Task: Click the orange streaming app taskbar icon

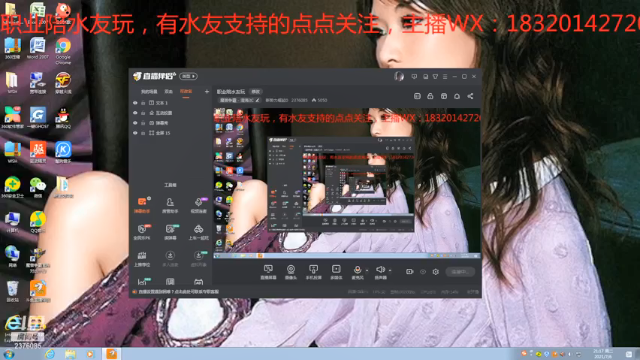Action: tap(111, 354)
